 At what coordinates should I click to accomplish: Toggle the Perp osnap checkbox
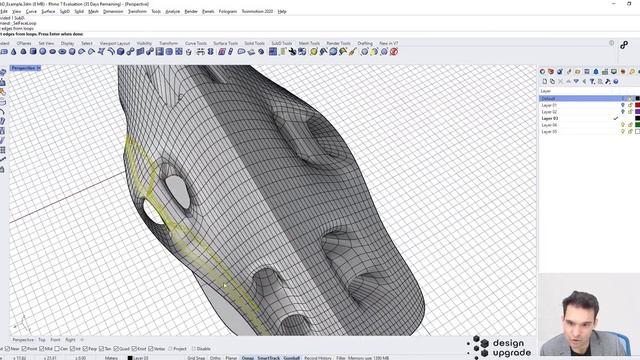pyautogui.click(x=86, y=349)
